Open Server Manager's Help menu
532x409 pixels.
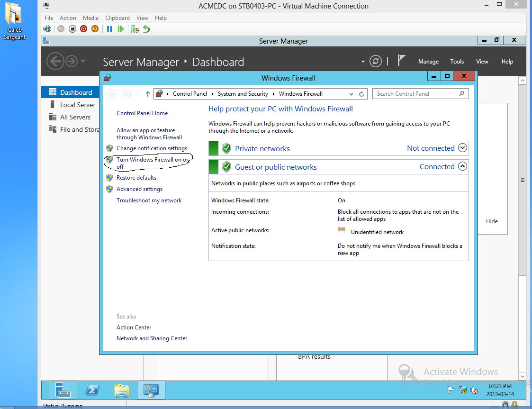[507, 62]
